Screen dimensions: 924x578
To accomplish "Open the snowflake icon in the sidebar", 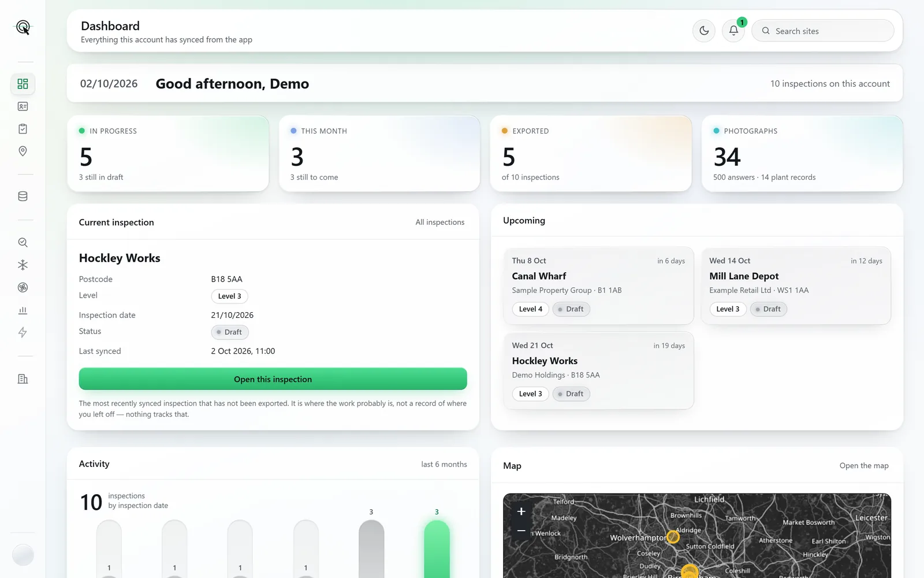I will 23,265.
